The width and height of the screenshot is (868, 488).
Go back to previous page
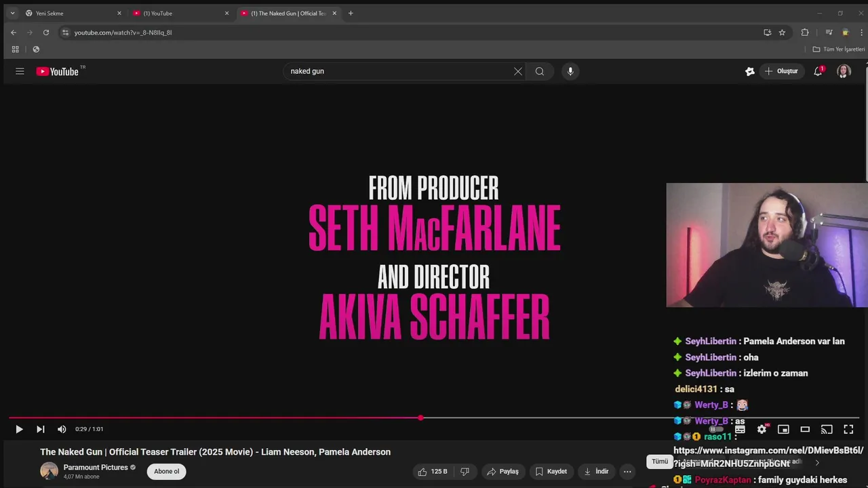pos(14,33)
